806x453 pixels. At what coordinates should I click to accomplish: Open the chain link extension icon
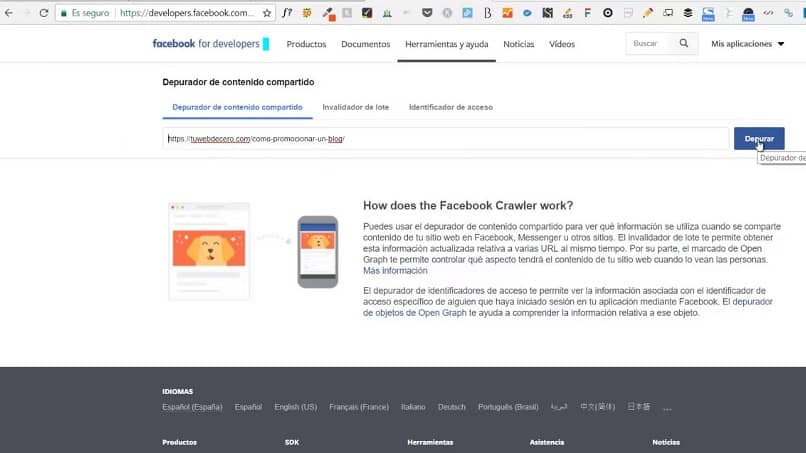[x=789, y=13]
